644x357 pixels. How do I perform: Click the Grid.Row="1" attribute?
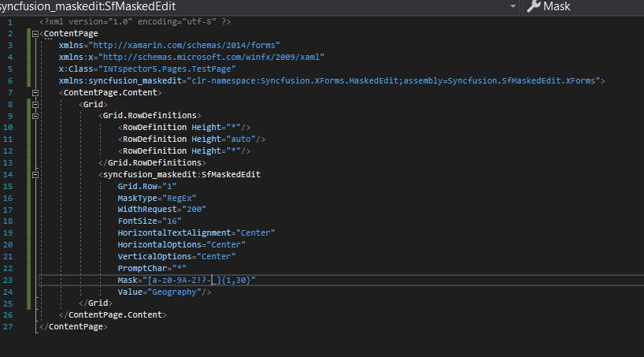pyautogui.click(x=147, y=187)
